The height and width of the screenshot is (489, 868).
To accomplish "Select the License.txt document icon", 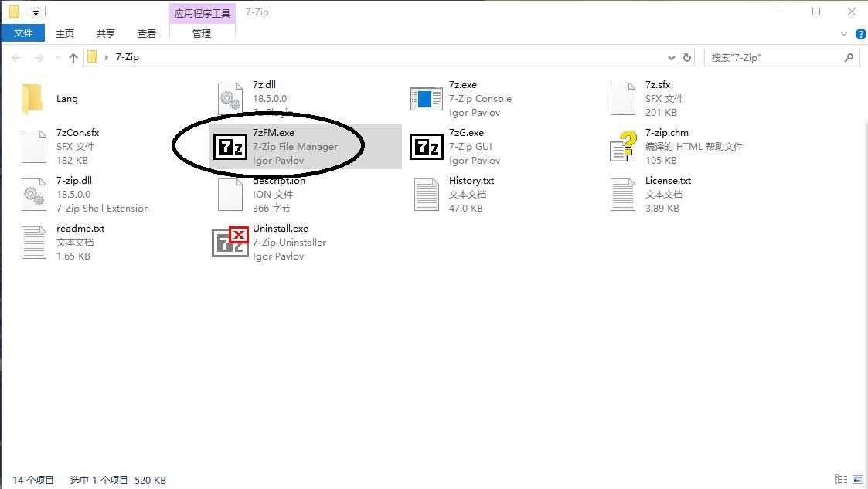I will [x=623, y=195].
